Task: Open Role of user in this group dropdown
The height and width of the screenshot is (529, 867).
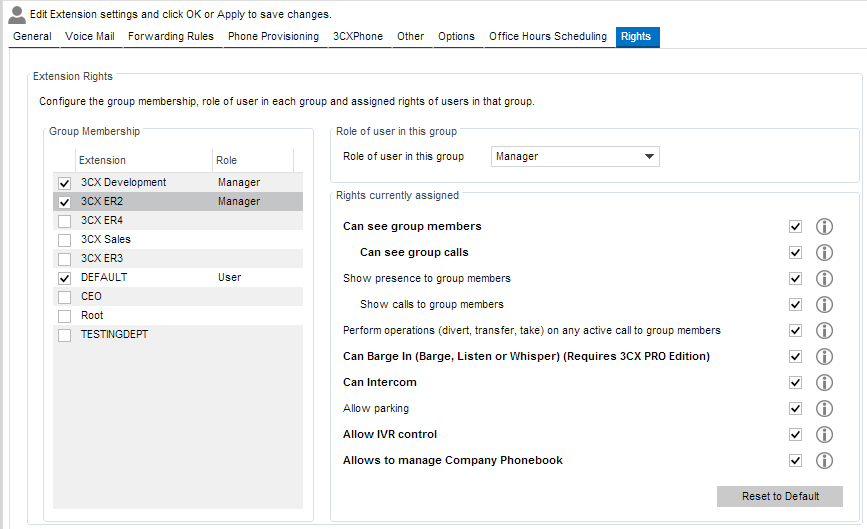Action: [x=575, y=156]
